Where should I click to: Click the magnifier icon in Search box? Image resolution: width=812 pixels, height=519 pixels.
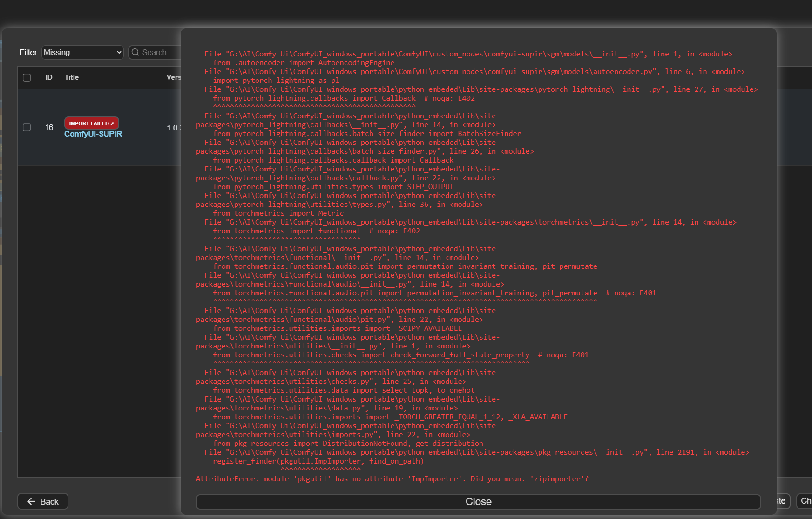(135, 52)
